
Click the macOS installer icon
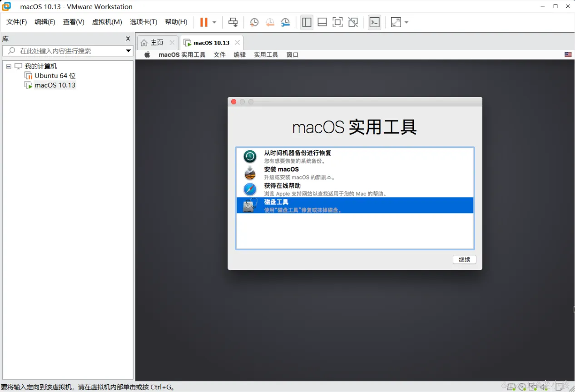(250, 173)
